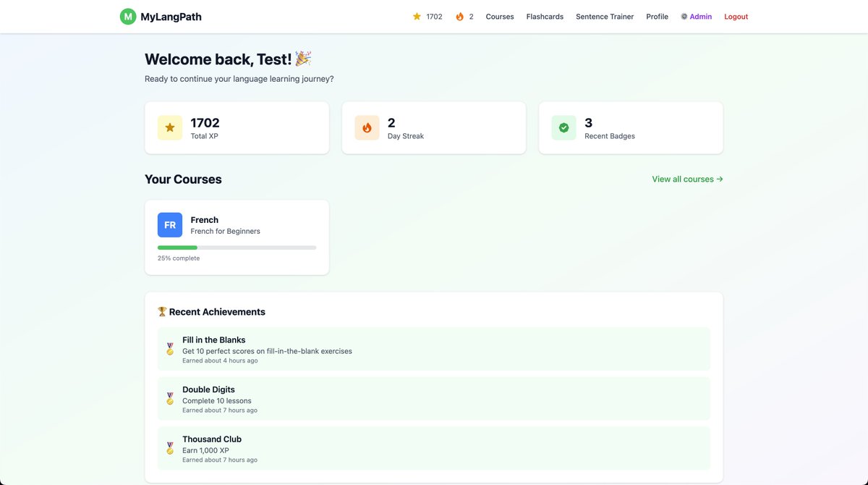The height and width of the screenshot is (485, 868).
Task: Click the Total XP star icon tile
Action: (x=170, y=127)
